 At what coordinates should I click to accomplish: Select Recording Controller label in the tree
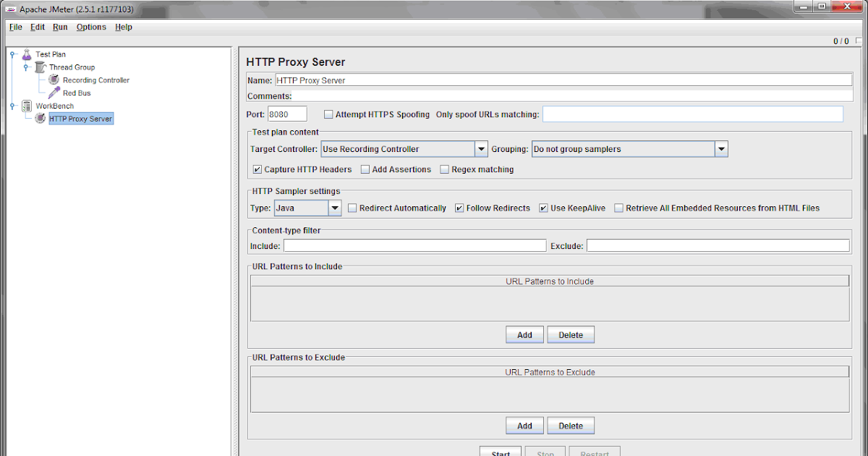coord(96,80)
